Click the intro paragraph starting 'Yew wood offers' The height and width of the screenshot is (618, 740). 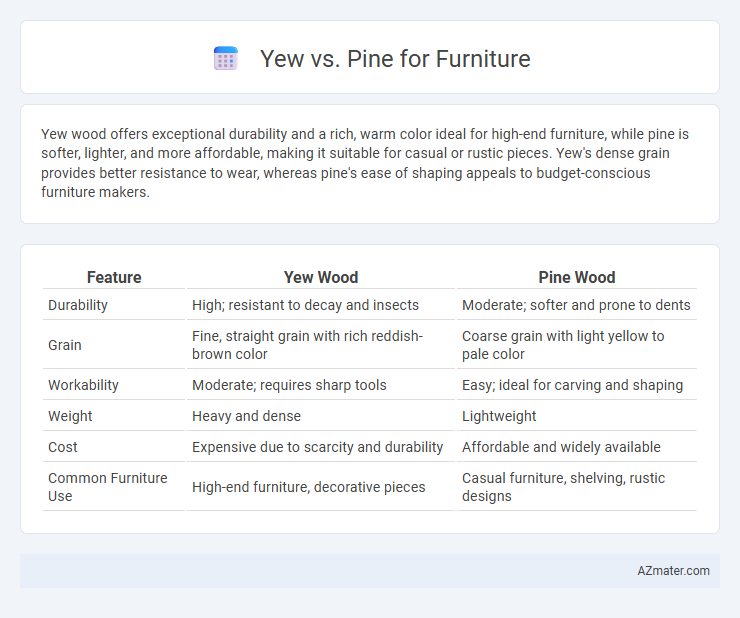tap(365, 163)
